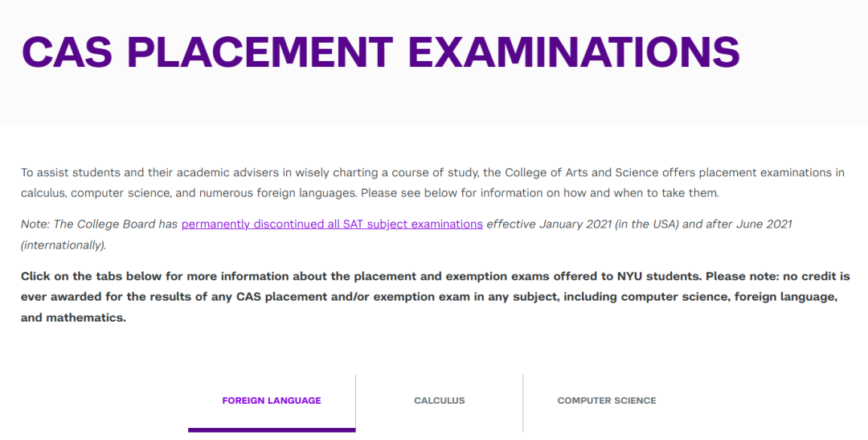Click the CAS Placement Examinations heading

pos(381,52)
